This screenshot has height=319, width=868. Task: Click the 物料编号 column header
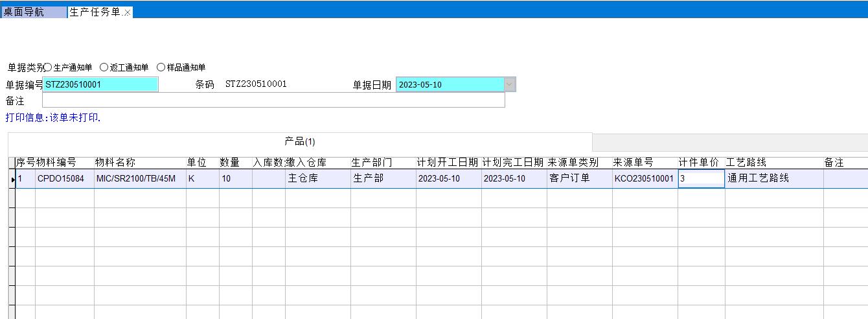click(x=56, y=162)
